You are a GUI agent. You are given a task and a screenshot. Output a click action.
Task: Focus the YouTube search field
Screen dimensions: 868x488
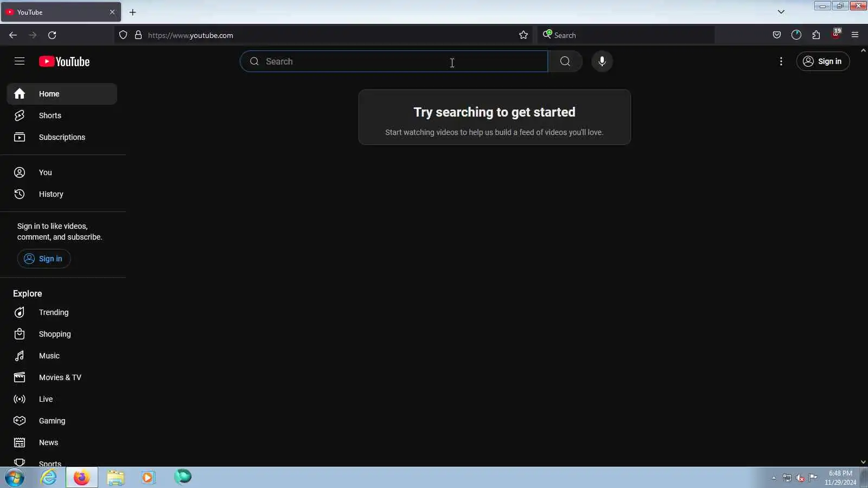(394, 61)
